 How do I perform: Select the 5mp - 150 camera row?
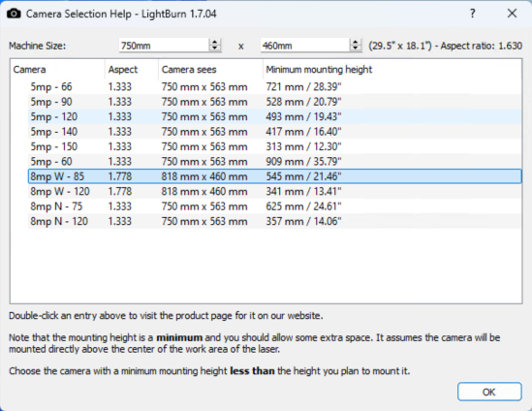click(274, 146)
